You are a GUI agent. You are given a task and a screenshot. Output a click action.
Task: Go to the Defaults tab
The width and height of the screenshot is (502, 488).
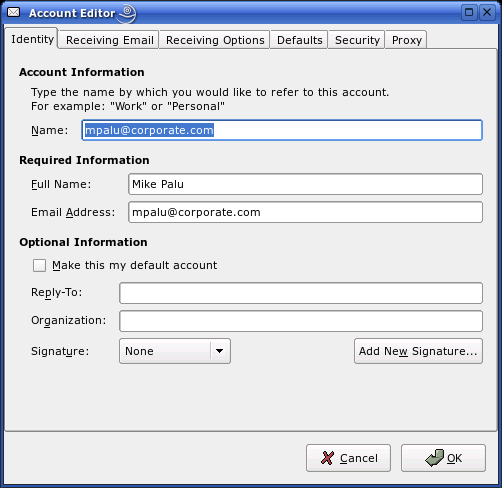pos(299,40)
